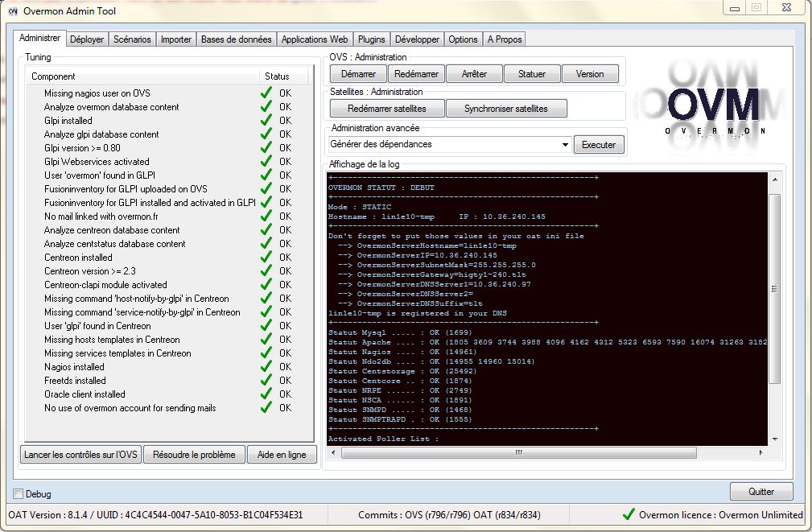Click green check for No mail linked row
This screenshot has width=812, height=532.
click(x=266, y=216)
